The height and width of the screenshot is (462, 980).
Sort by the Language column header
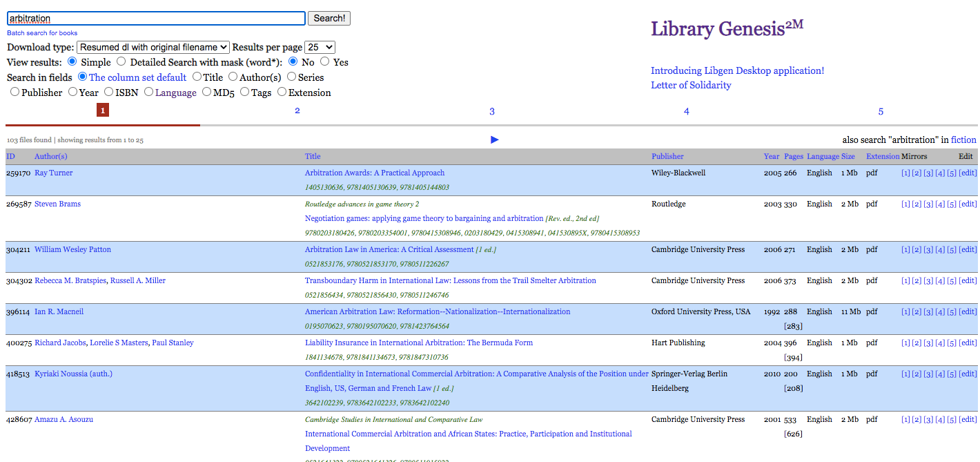point(823,156)
